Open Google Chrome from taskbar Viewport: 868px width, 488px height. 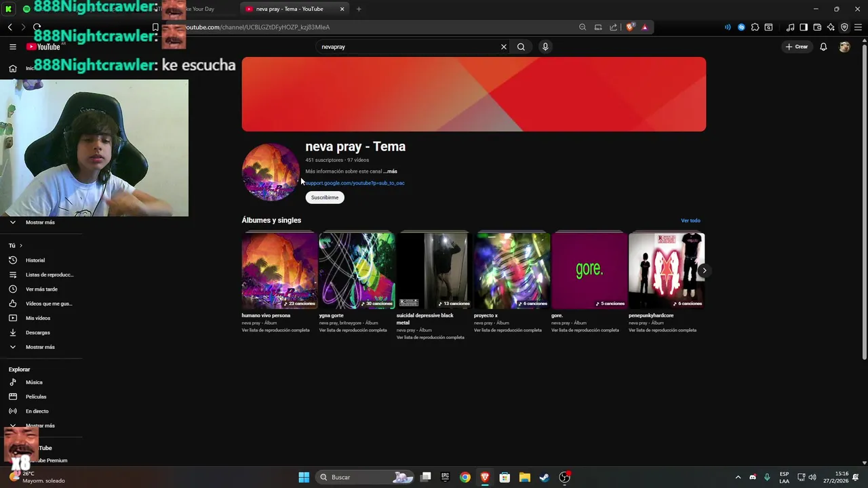pyautogui.click(x=465, y=477)
